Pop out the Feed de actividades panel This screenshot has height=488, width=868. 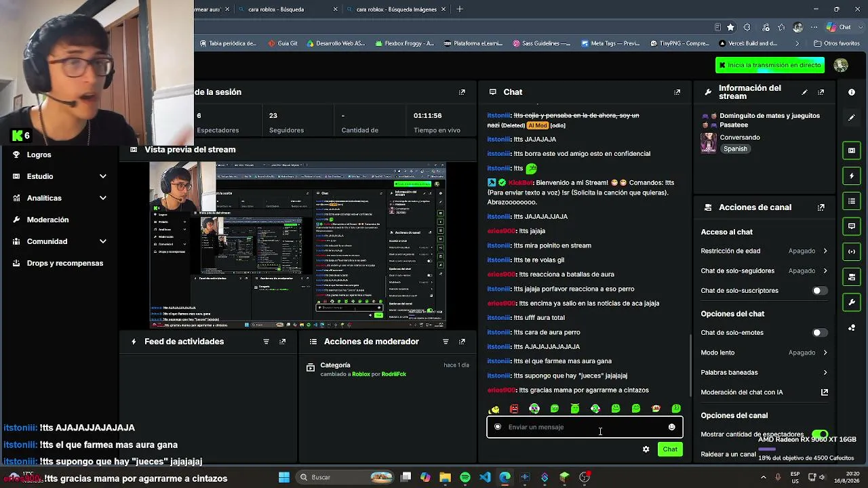[x=282, y=342]
